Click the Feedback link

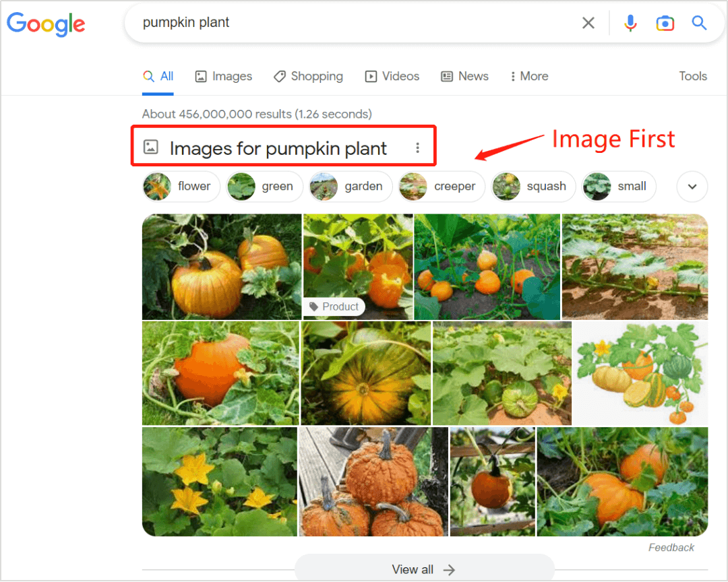click(x=671, y=548)
